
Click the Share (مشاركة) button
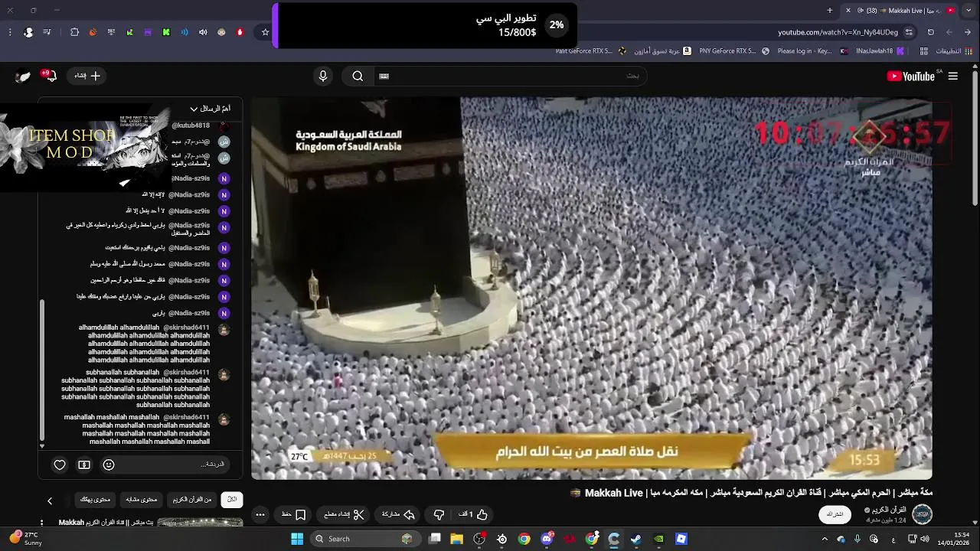pyautogui.click(x=398, y=515)
